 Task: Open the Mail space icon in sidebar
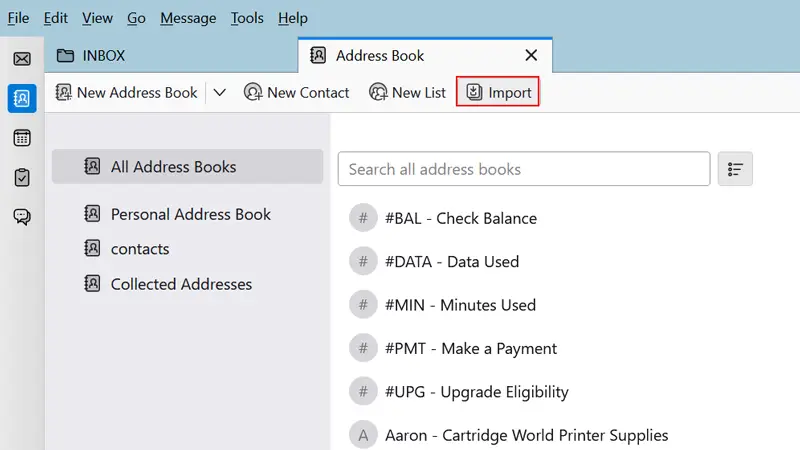[21, 59]
